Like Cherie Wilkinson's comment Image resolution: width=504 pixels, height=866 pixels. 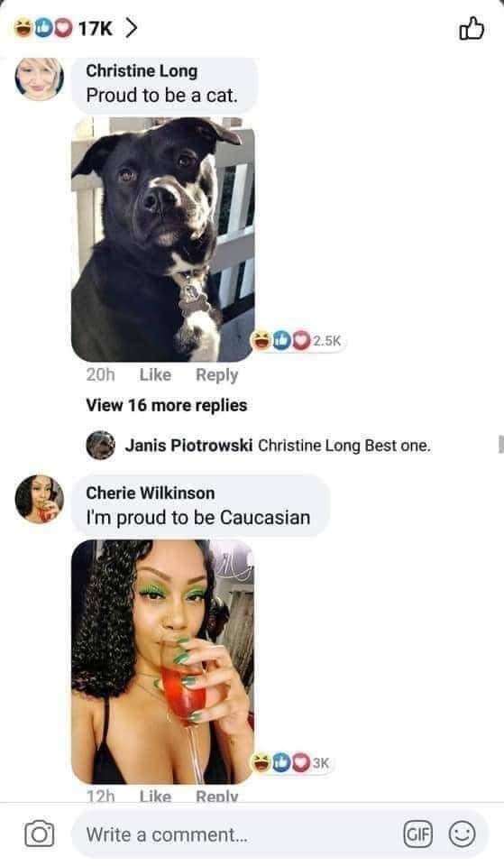155,796
